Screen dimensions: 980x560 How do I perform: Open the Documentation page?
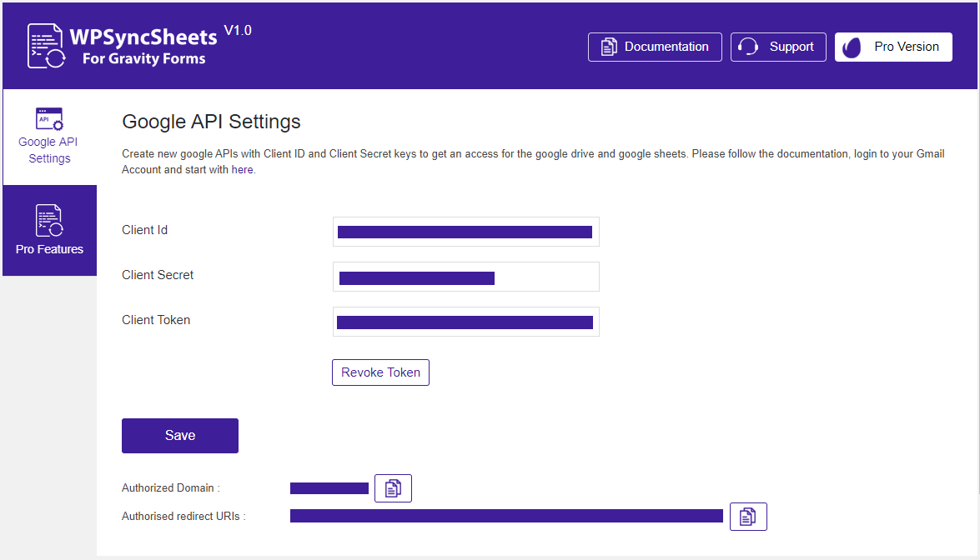(x=655, y=47)
